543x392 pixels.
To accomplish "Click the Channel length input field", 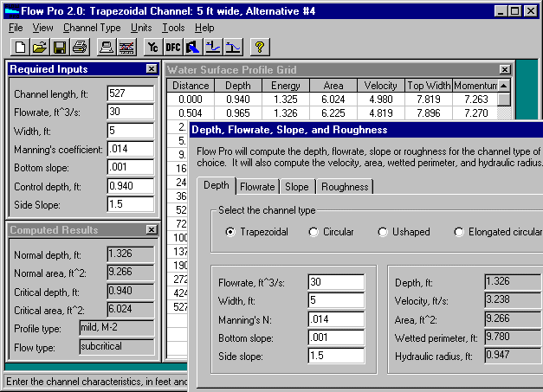I will (x=131, y=93).
